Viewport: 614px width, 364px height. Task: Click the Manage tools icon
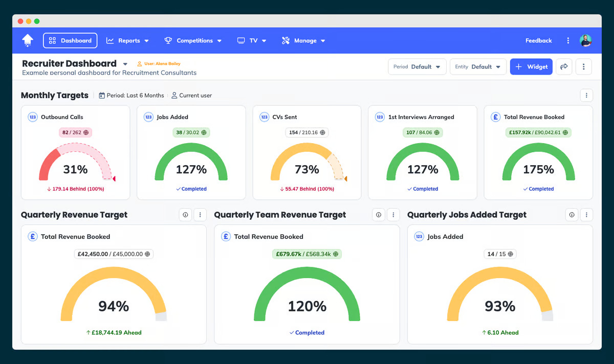click(286, 40)
